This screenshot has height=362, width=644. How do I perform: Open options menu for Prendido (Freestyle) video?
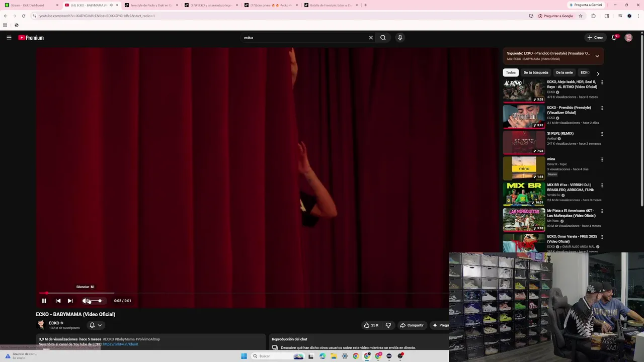click(602, 108)
